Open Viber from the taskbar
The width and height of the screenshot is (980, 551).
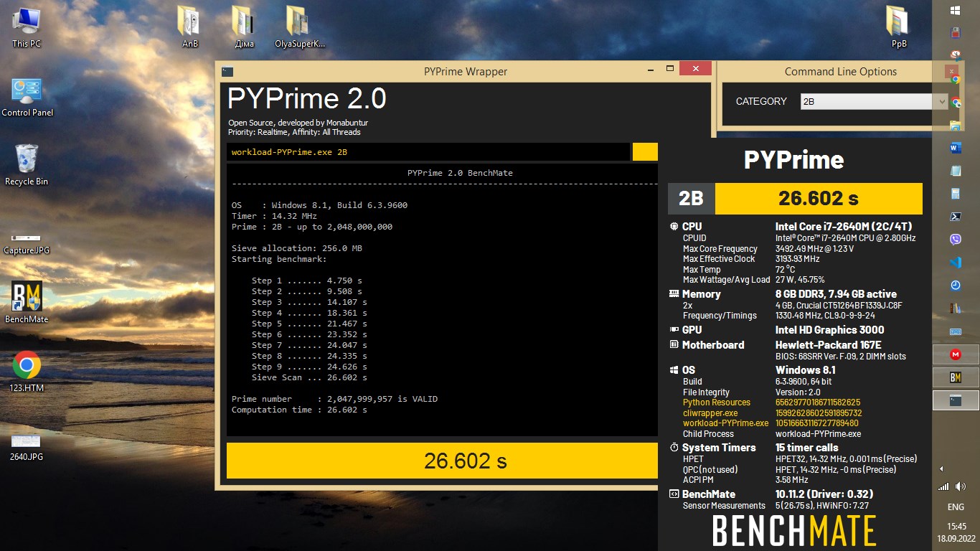[x=956, y=240]
